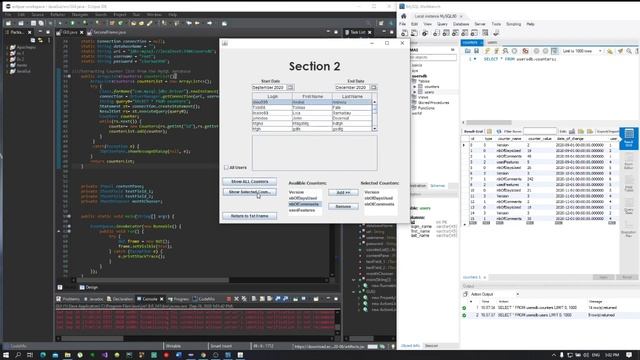Screen dimensions: 640x360
Task: Click the Show Selected Counters button
Action: [x=249, y=192]
